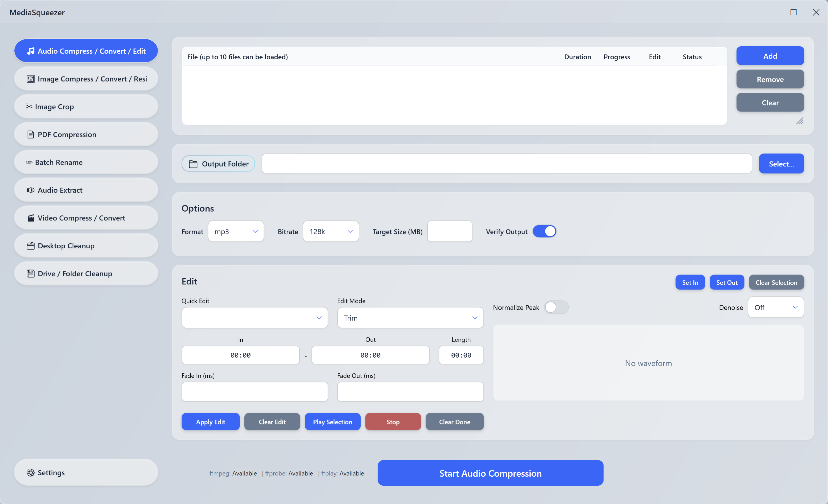This screenshot has width=828, height=504.
Task: Click the gear icon next to Settings
Action: pyautogui.click(x=30, y=472)
